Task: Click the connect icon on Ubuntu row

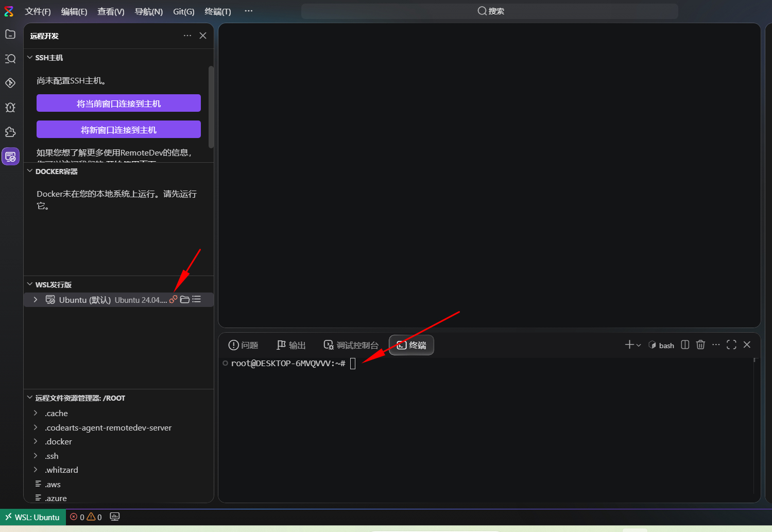Action: [x=174, y=299]
